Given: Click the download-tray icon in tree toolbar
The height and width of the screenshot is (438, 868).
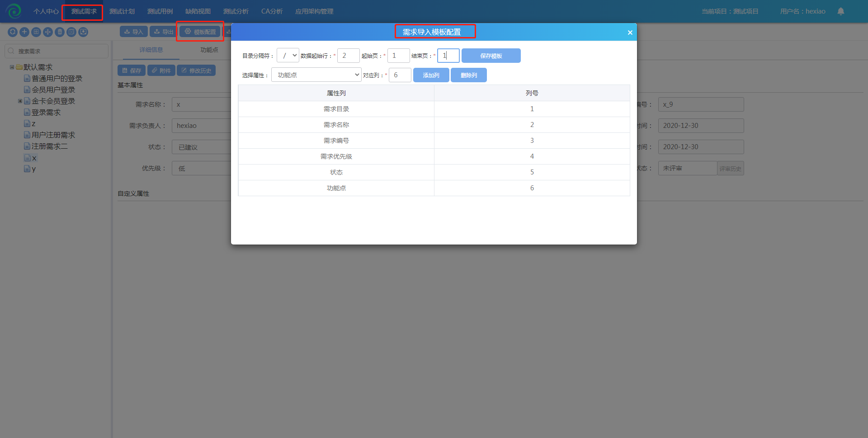Looking at the screenshot, I should click(x=83, y=32).
